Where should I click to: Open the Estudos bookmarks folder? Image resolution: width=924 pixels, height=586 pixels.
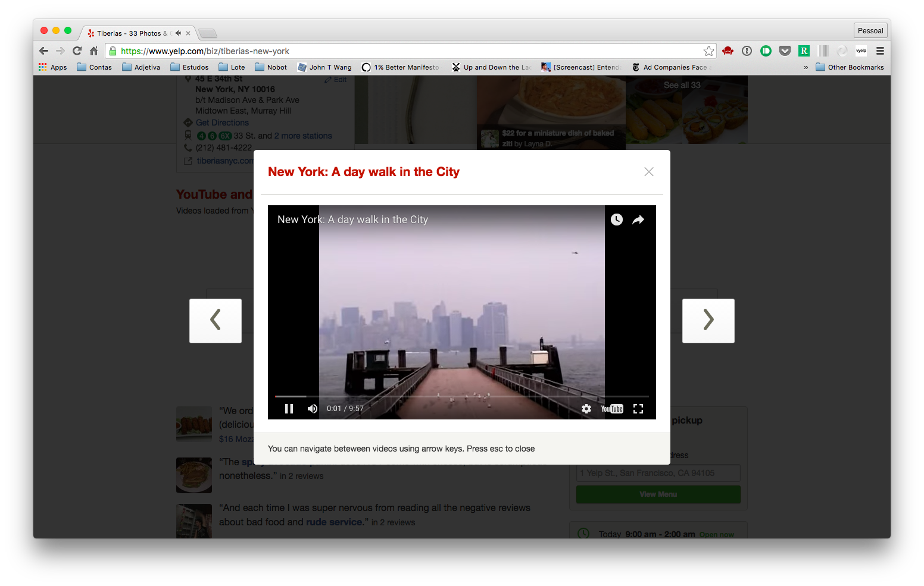point(189,67)
